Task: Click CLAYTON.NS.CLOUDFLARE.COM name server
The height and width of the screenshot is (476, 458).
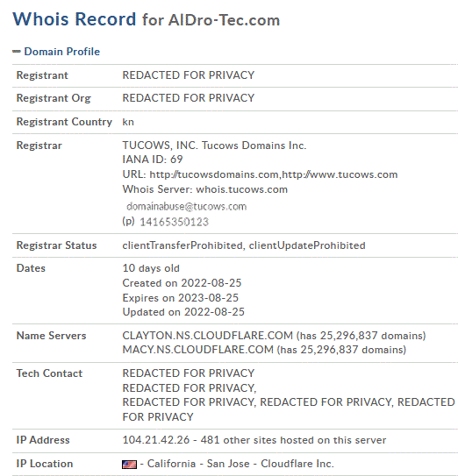Action: 207,336
